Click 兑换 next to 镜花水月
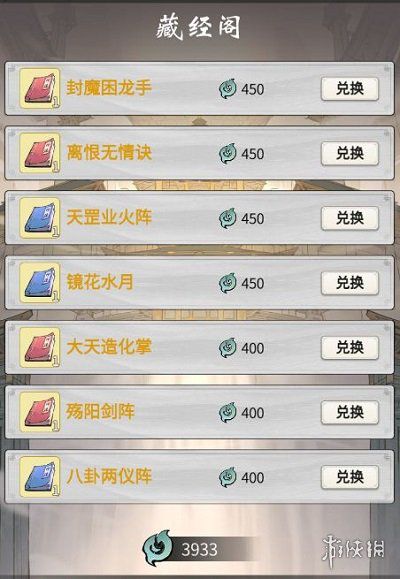The image size is (400, 579). (x=350, y=283)
